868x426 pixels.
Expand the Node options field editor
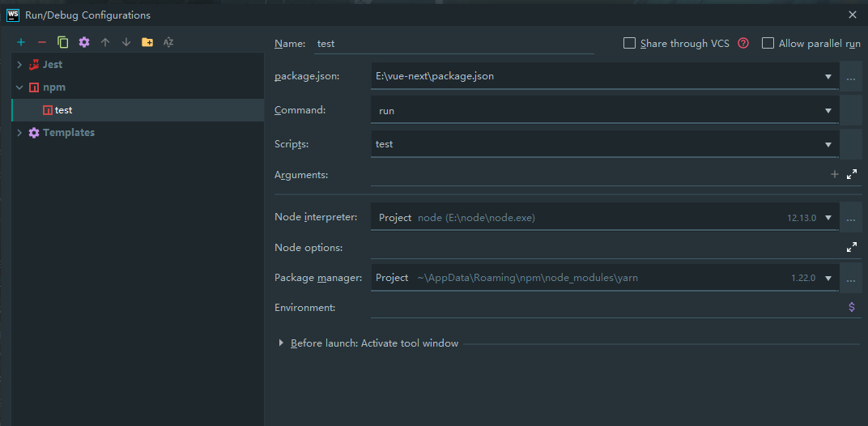(852, 247)
